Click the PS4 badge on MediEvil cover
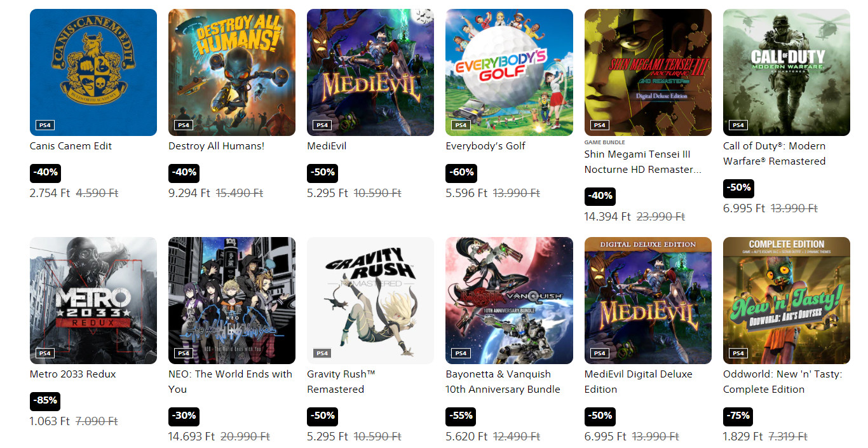The height and width of the screenshot is (448, 868). [322, 125]
